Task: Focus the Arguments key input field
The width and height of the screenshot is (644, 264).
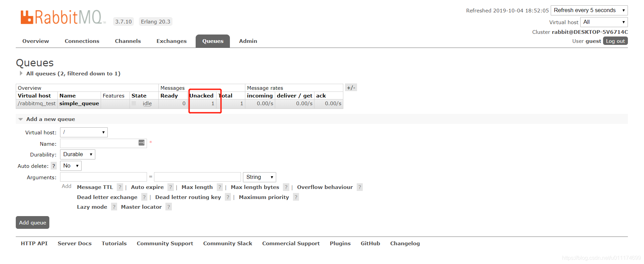Action: [x=103, y=177]
